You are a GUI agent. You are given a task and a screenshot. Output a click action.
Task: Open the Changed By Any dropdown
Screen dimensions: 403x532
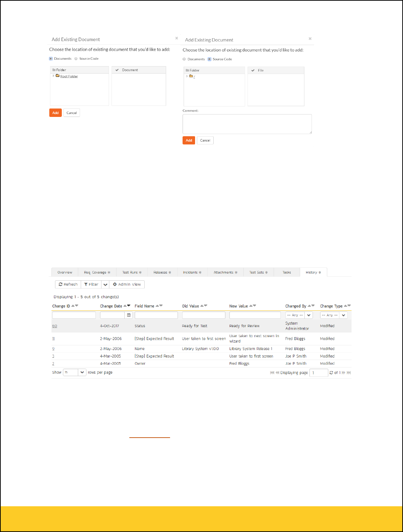(x=299, y=315)
